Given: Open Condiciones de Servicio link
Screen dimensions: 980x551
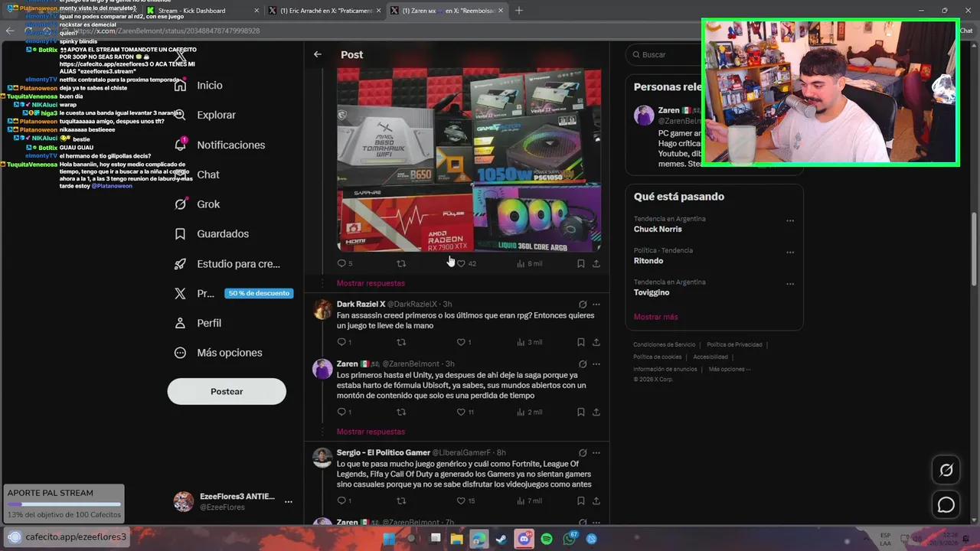Looking at the screenshot, I should coord(665,344).
